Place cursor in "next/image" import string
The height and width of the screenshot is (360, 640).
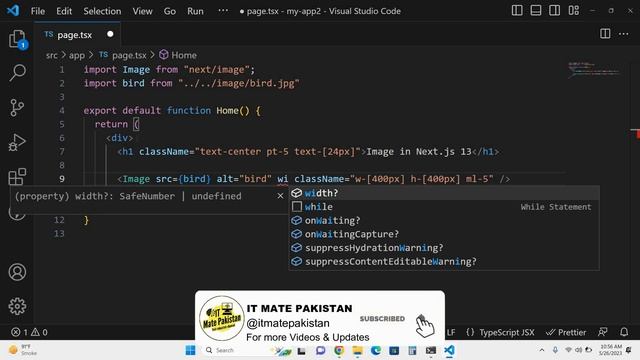point(216,69)
